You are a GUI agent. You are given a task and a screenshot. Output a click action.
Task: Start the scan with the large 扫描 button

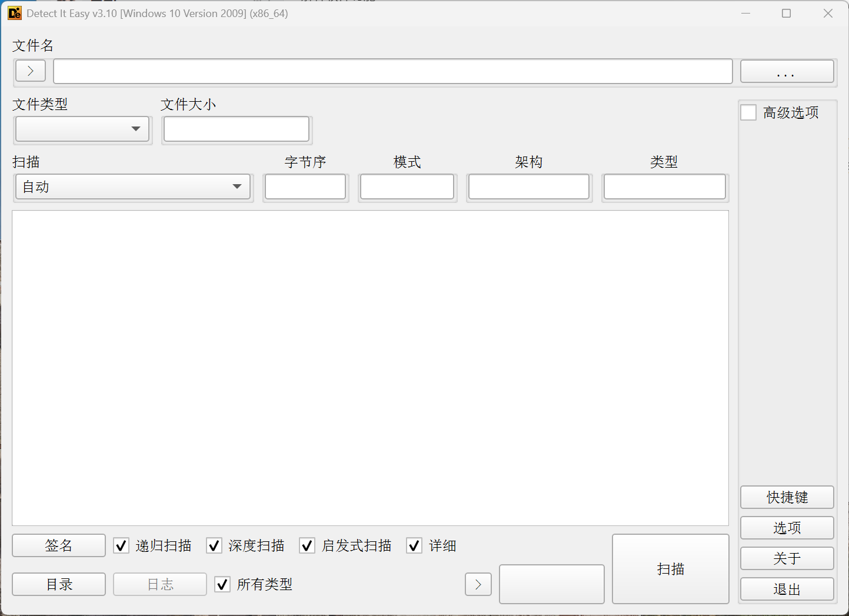671,569
